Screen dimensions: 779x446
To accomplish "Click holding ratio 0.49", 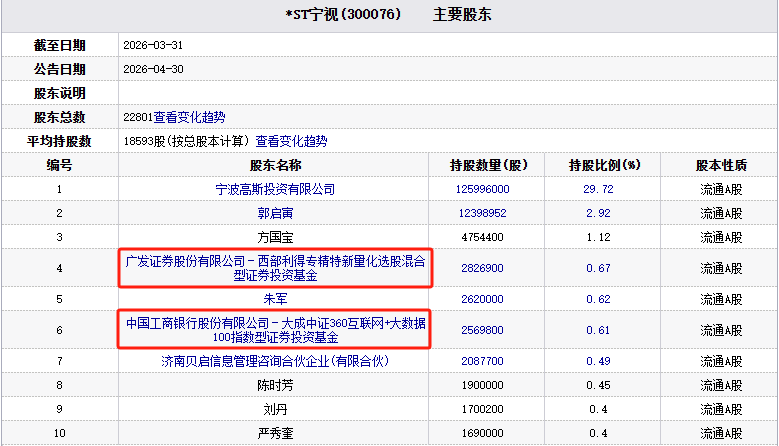I will coord(598,361).
